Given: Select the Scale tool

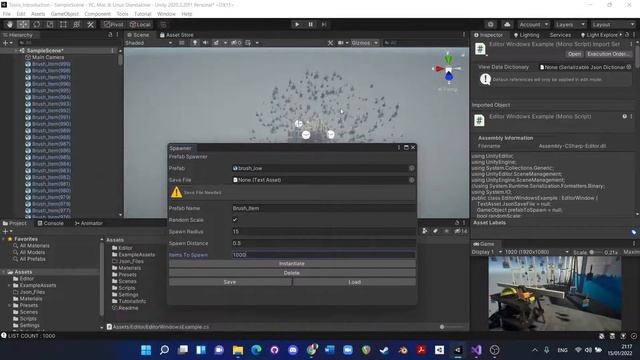Looking at the screenshot, I should (x=50, y=24).
